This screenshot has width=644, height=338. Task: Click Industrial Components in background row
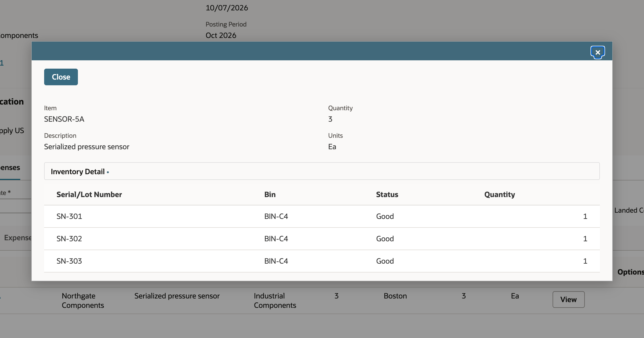275,301
